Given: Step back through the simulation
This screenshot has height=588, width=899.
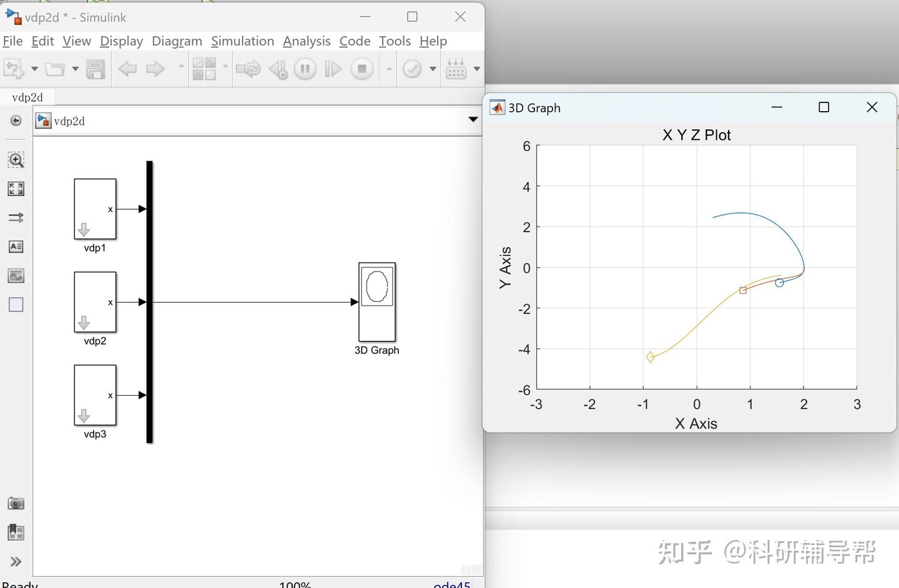Looking at the screenshot, I should click(x=278, y=69).
